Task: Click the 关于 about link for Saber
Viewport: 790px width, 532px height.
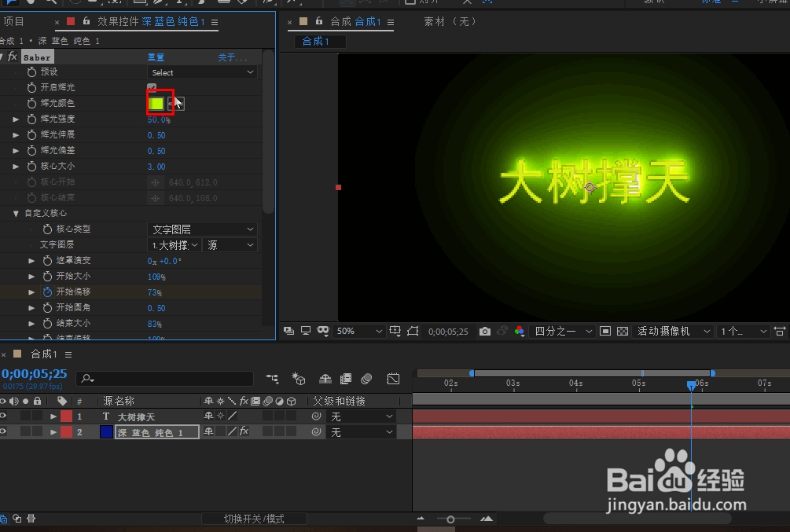Action: (232, 57)
